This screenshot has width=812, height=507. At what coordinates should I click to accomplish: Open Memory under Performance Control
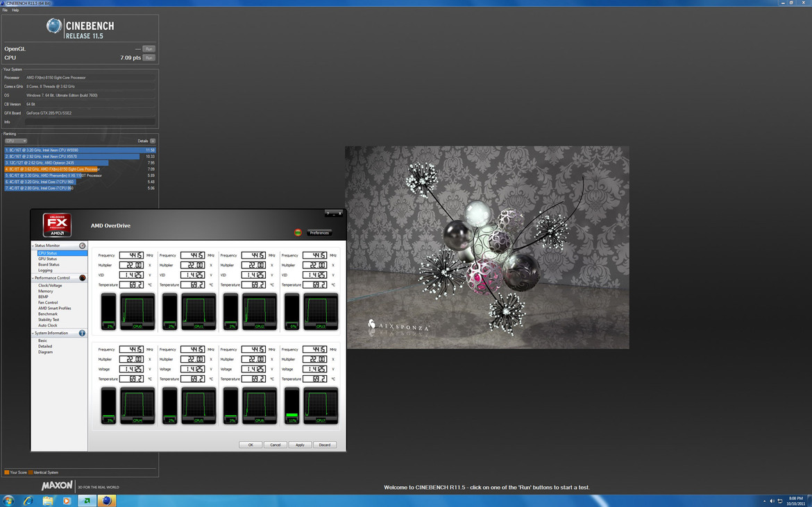click(x=46, y=291)
